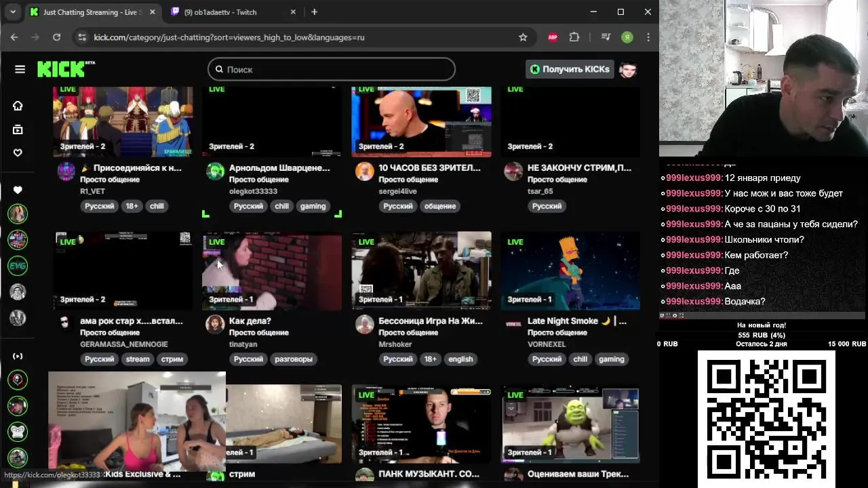The image size is (868, 488).
Task: Open the Shrek stream thumbnail
Action: tap(570, 424)
